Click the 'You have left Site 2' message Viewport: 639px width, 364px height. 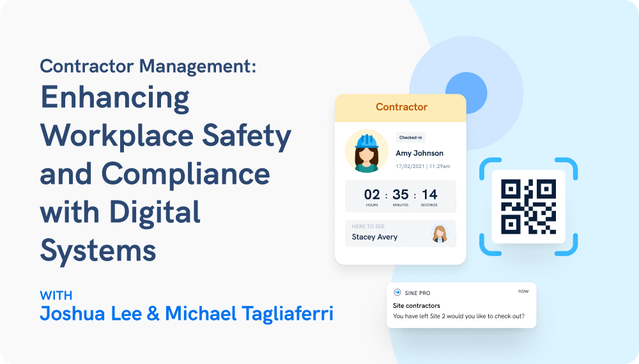[459, 316]
